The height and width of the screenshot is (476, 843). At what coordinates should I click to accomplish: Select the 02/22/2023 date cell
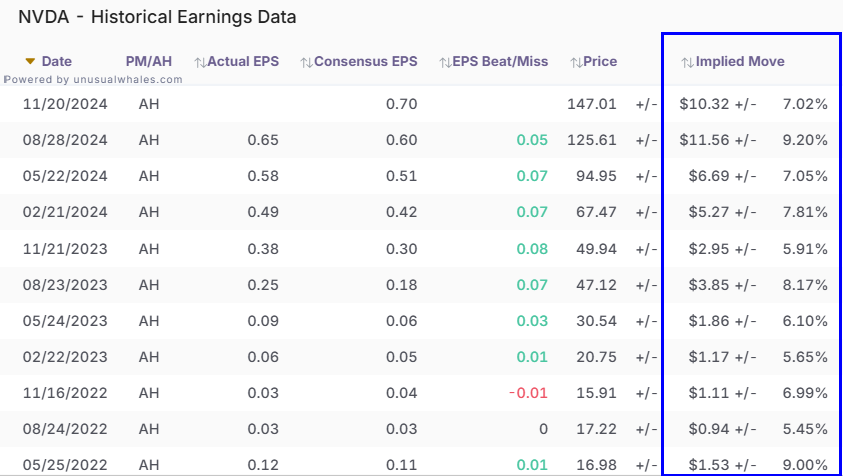coord(65,357)
